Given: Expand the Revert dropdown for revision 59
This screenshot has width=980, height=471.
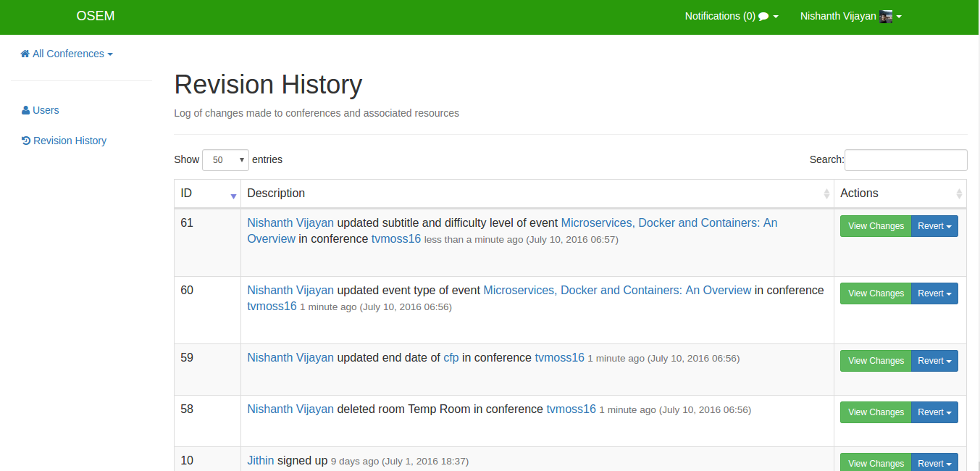Looking at the screenshot, I should point(934,361).
